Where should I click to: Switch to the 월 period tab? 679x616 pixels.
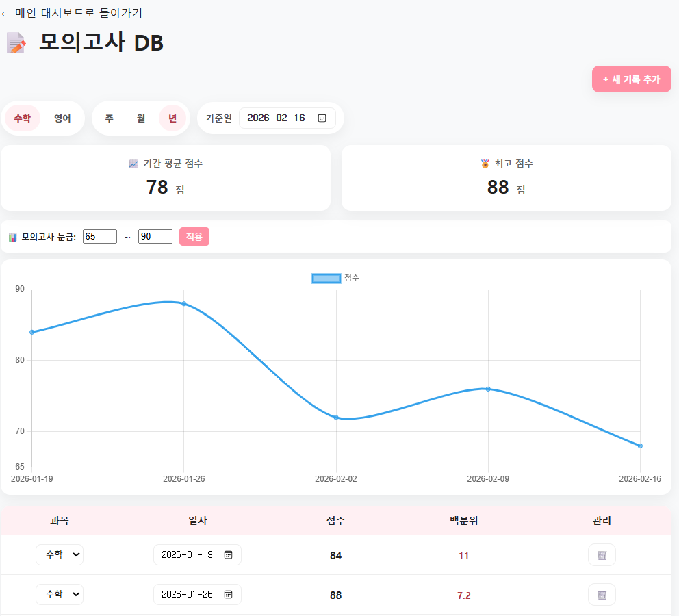[x=141, y=118]
